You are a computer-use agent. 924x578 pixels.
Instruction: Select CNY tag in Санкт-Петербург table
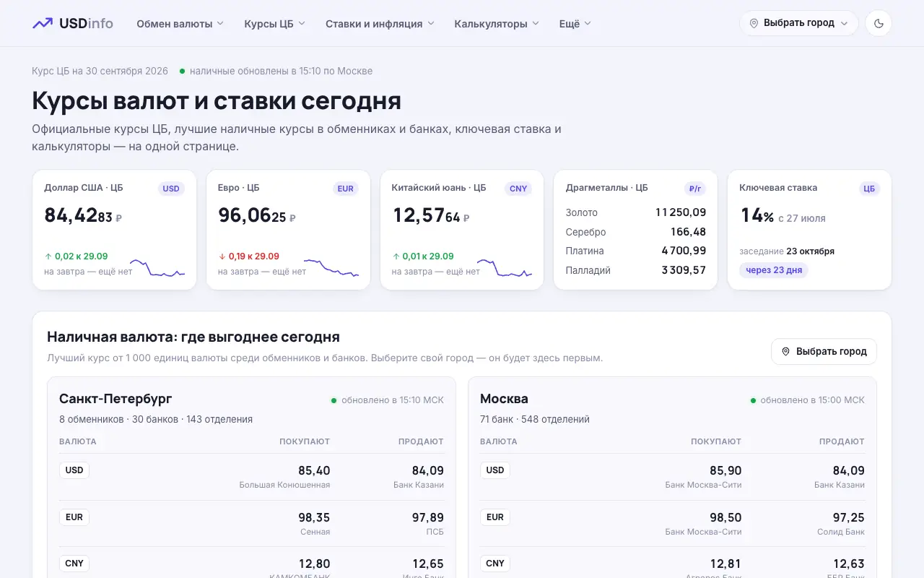pyautogui.click(x=74, y=564)
